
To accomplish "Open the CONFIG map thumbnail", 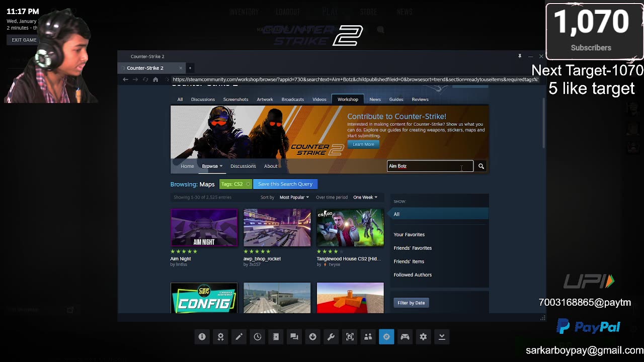I will click(x=204, y=298).
